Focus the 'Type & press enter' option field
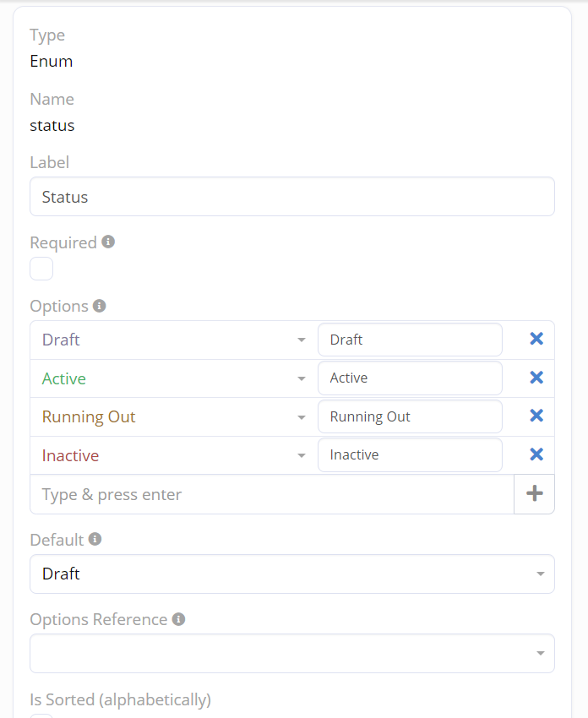Viewport: 588px width, 718px height. [x=271, y=494]
